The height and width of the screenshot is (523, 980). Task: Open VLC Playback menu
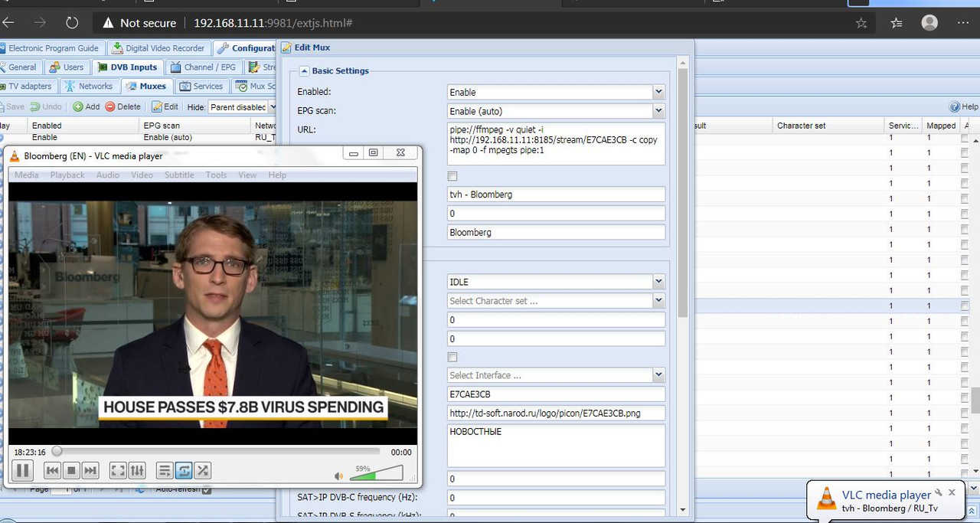coord(67,175)
